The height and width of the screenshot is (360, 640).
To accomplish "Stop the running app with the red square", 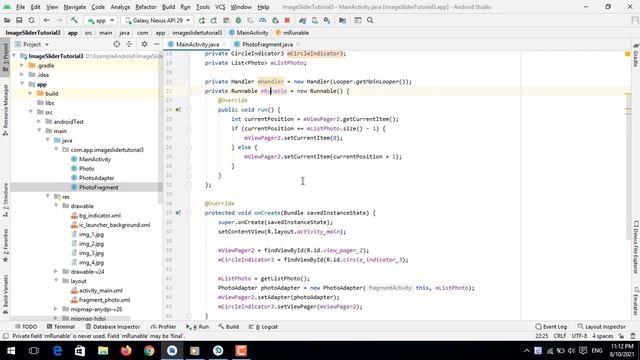I will tap(287, 20).
